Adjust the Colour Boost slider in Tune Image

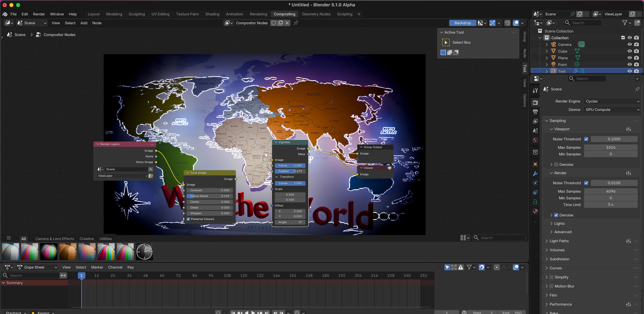click(209, 196)
